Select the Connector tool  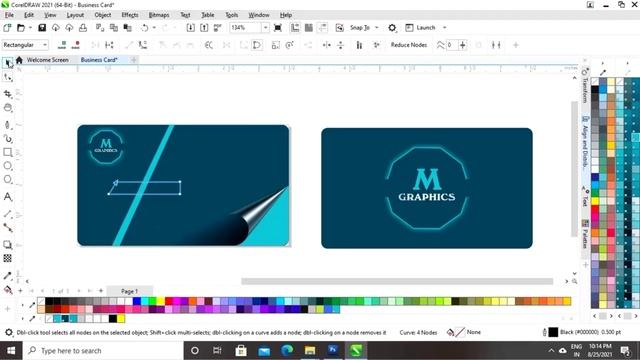click(x=8, y=227)
